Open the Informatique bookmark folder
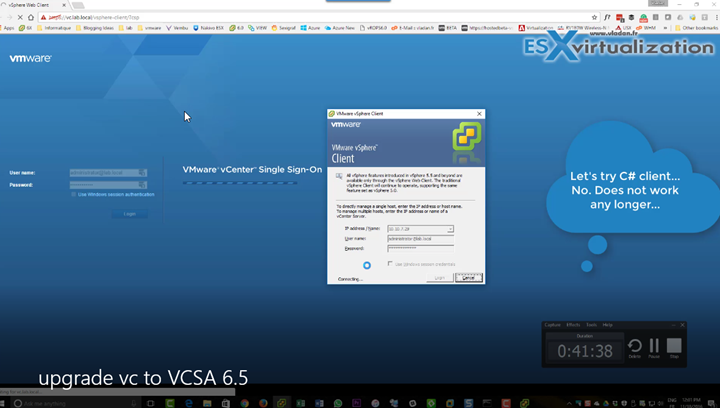 (x=54, y=28)
